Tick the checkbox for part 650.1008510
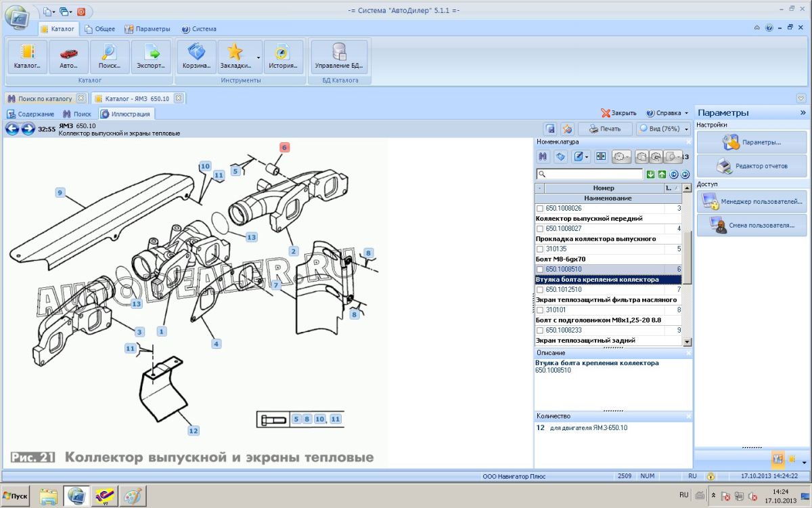 (539, 270)
